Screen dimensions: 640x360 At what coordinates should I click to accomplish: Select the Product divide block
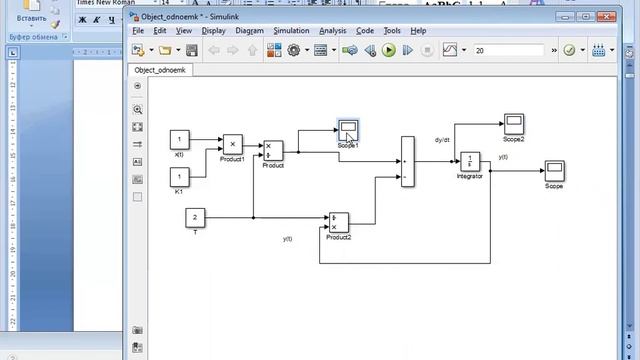pyautogui.click(x=273, y=151)
